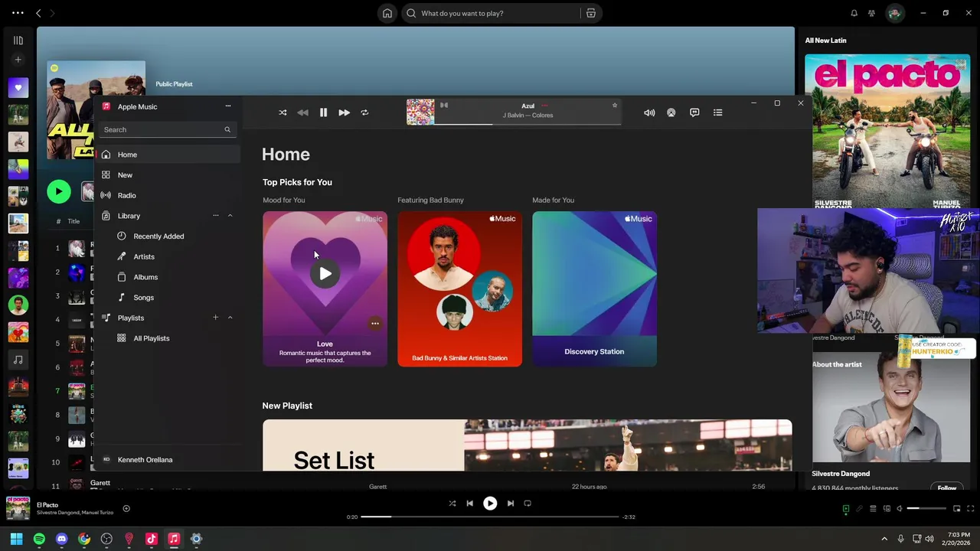Click the Apple Music search field

[167, 129]
